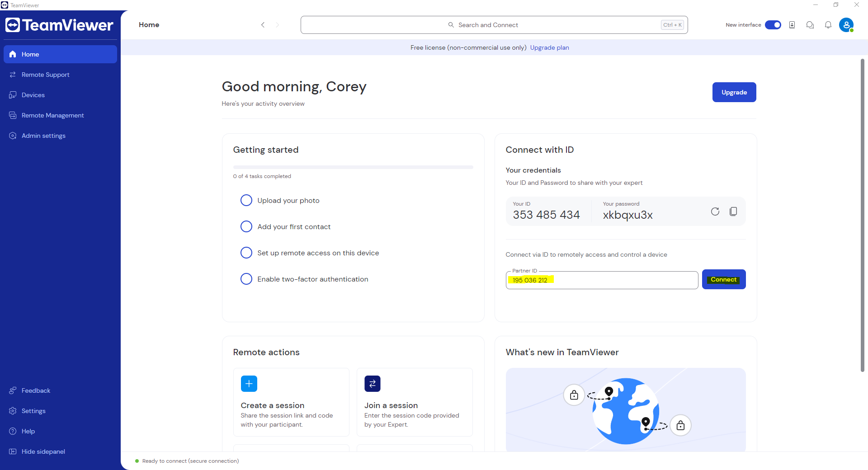This screenshot has width=868, height=470.
Task: Copy credentials using the copy icon
Action: (x=733, y=211)
